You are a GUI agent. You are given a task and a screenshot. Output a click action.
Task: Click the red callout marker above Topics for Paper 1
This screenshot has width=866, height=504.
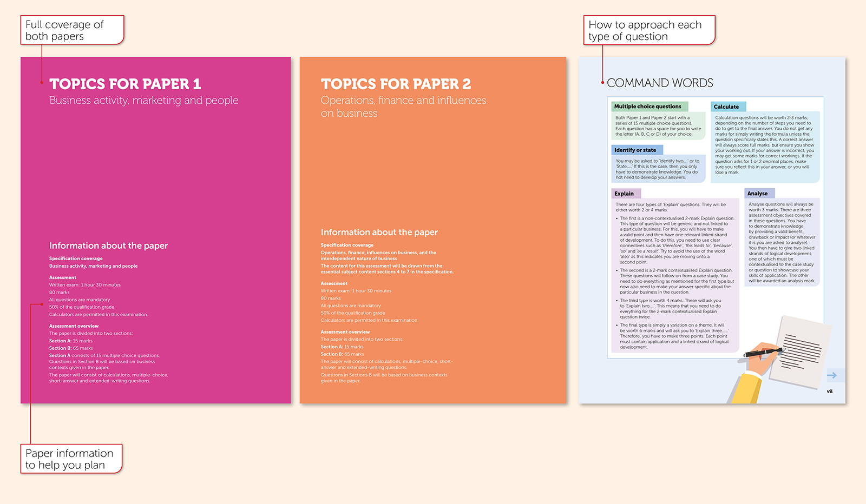41,82
